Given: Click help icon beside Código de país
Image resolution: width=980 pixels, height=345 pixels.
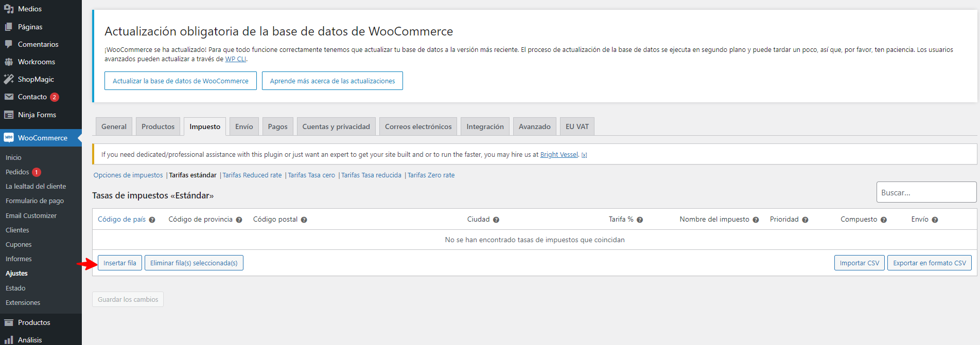Looking at the screenshot, I should point(152,220).
